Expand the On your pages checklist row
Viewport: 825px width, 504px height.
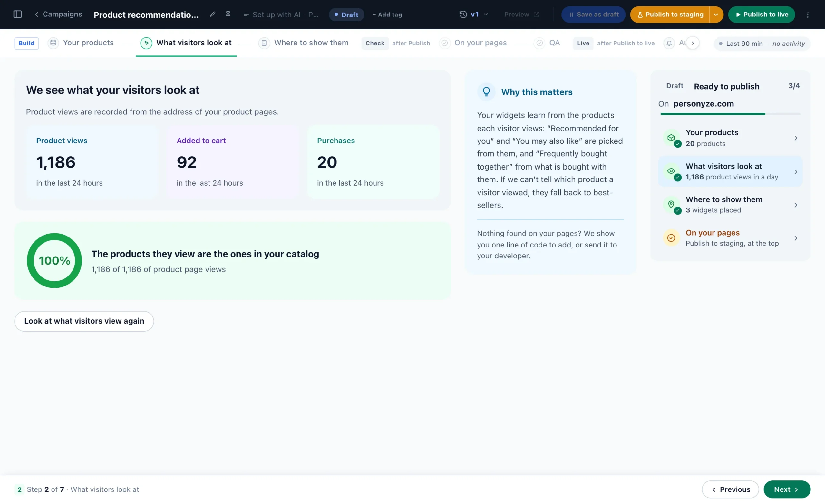[730, 238]
